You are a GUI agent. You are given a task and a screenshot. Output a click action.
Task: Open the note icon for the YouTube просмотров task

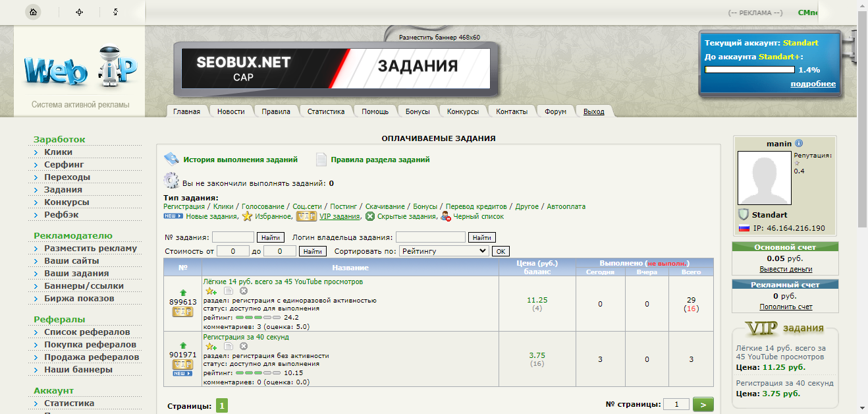(228, 291)
